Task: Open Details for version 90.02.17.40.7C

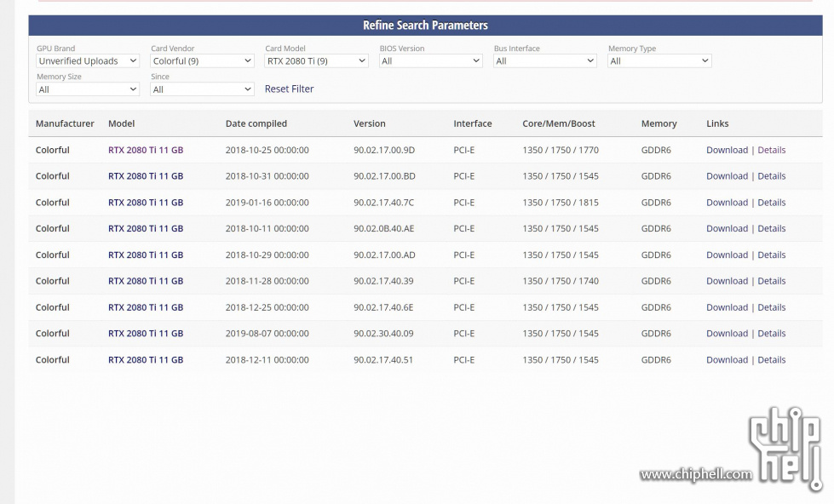Action: (771, 203)
